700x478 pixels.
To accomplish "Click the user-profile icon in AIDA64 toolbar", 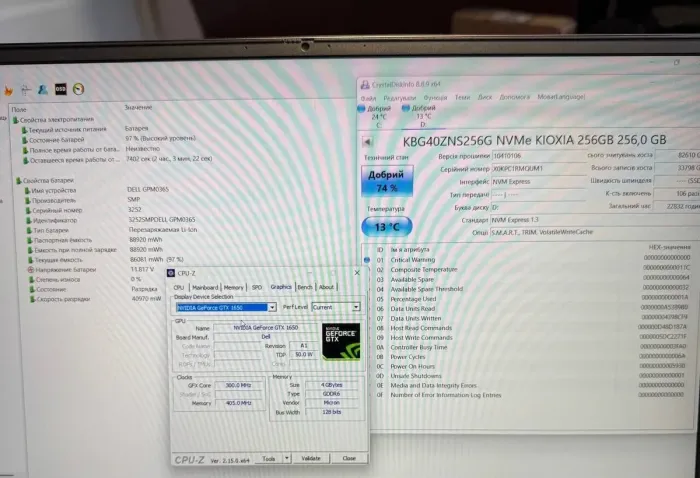I will (x=43, y=90).
